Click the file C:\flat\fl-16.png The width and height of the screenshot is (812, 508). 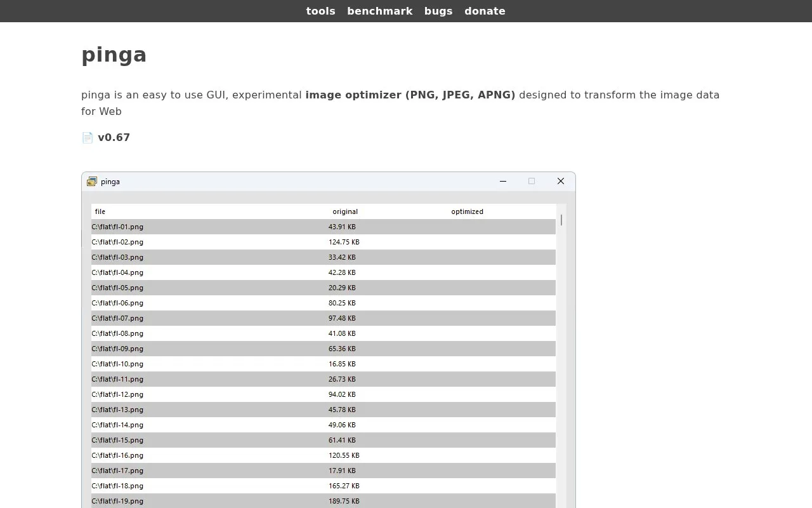[x=324, y=455]
